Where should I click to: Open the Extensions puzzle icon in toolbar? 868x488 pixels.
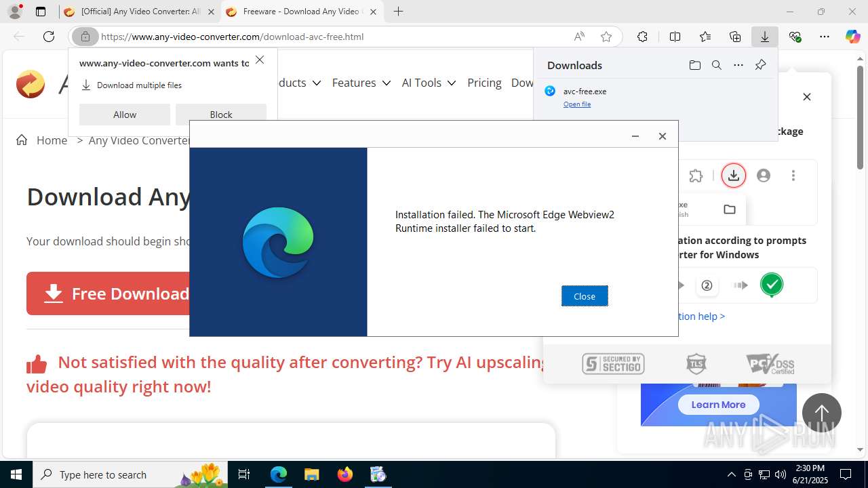click(x=642, y=37)
